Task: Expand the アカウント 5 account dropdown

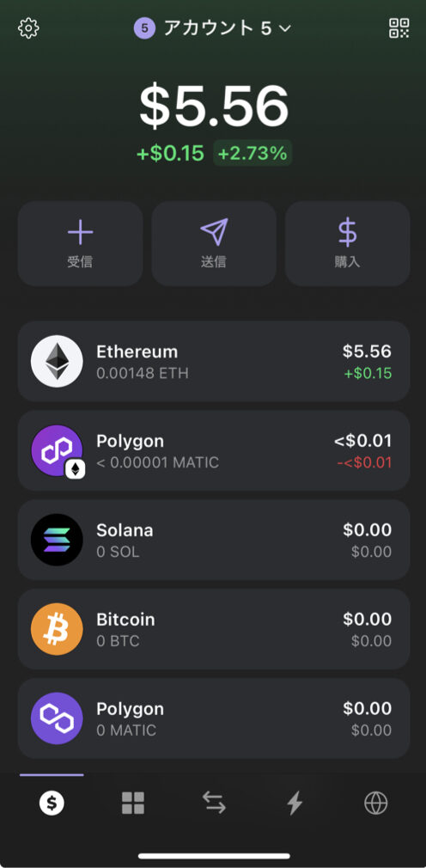Action: click(213, 28)
